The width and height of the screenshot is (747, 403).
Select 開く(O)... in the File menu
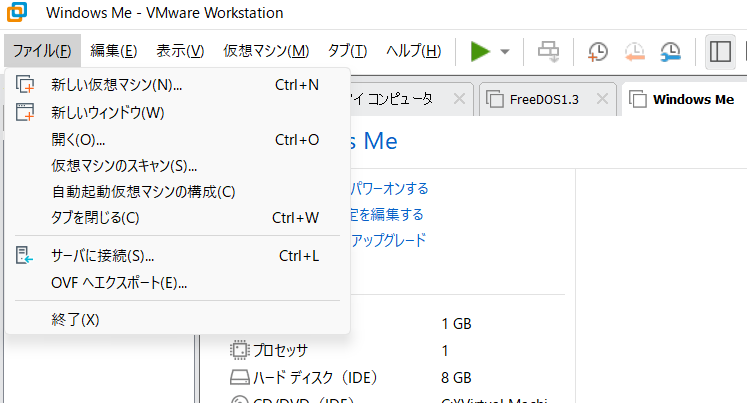78,139
